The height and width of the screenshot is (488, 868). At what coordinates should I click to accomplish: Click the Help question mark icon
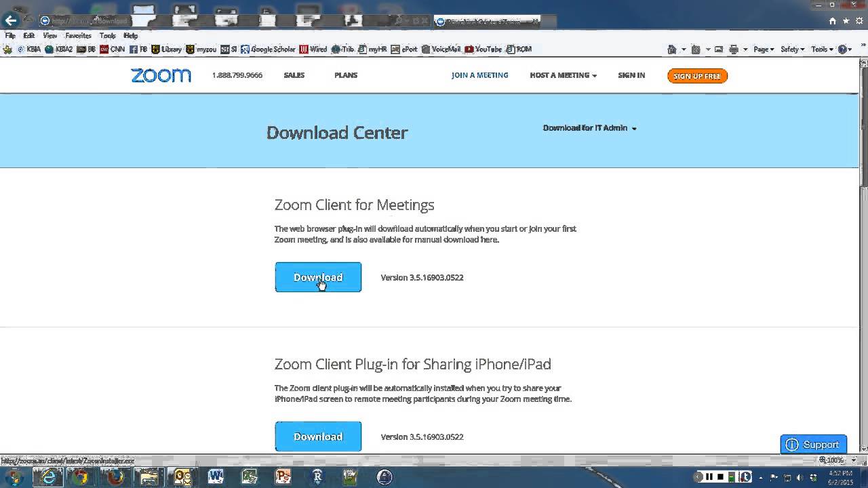pos(843,49)
